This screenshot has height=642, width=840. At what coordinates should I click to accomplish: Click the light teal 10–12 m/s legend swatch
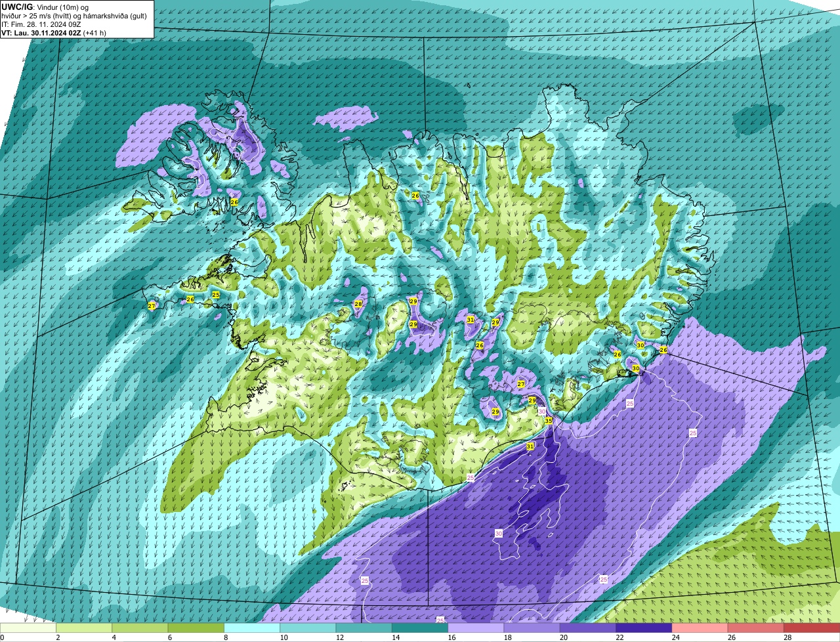pyautogui.click(x=308, y=628)
